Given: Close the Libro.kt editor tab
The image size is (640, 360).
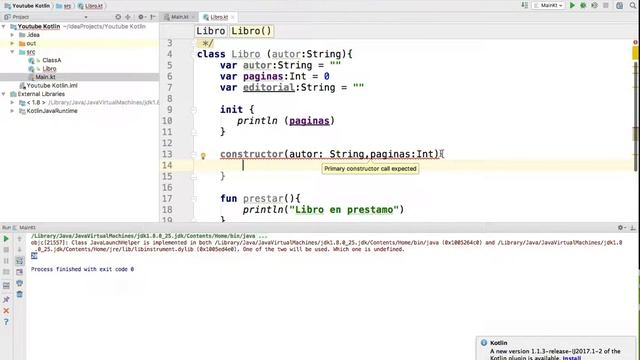Looking at the screenshot, I should coord(233,17).
